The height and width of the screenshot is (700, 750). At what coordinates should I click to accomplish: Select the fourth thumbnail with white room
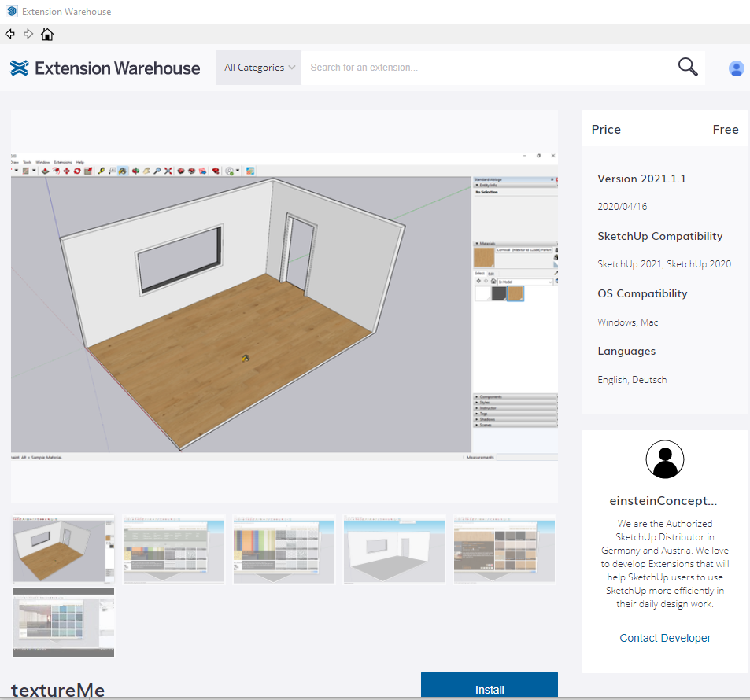pyautogui.click(x=394, y=549)
